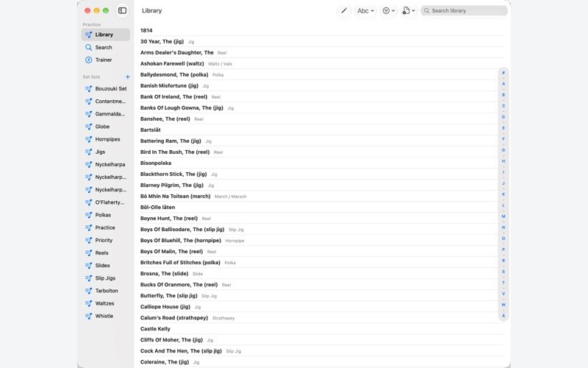Image resolution: width=588 pixels, height=368 pixels.
Task: Jump to letter B in index
Action: pos(503,95)
